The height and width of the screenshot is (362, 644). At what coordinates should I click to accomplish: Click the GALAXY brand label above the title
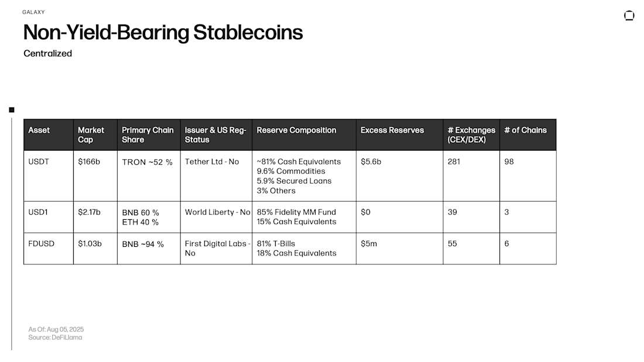coord(33,12)
